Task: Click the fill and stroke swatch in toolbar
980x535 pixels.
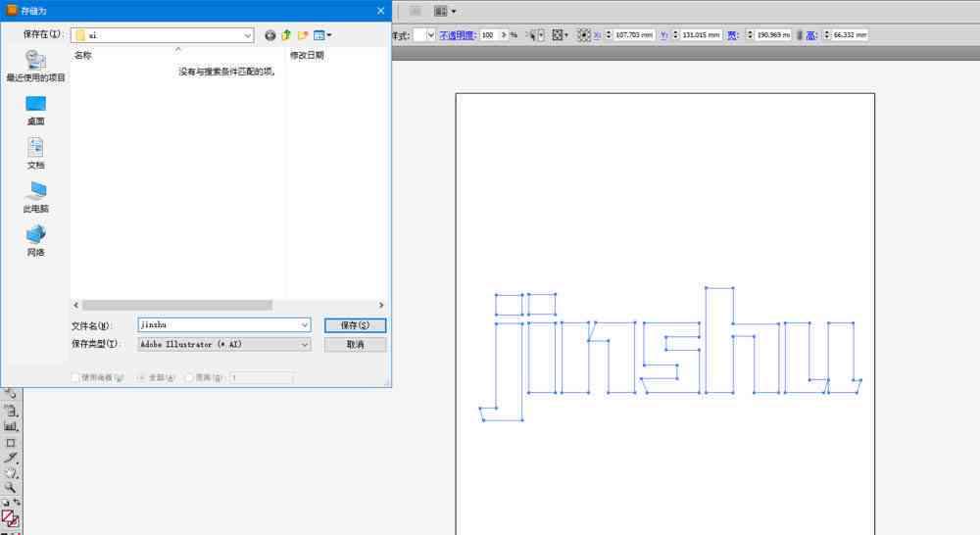Action: click(10, 520)
